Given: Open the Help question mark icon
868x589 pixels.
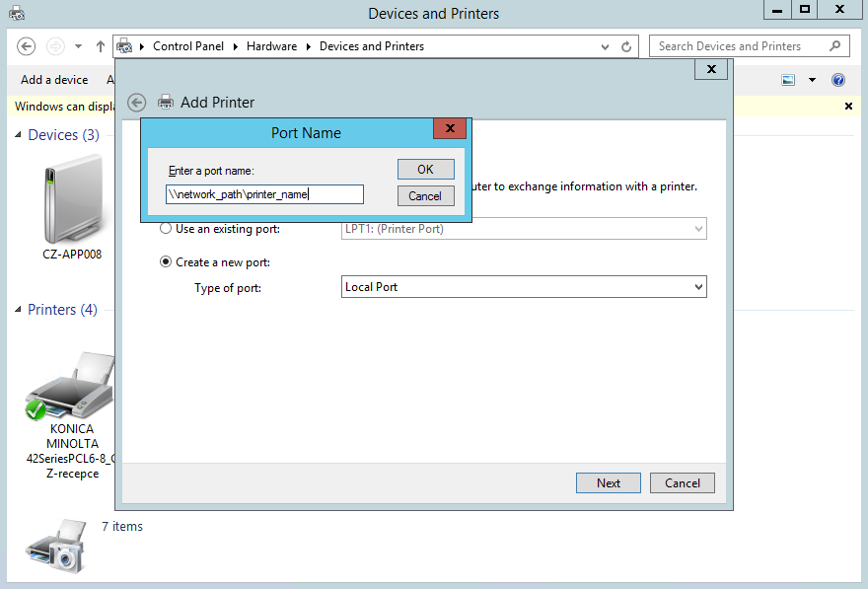Looking at the screenshot, I should 837,80.
